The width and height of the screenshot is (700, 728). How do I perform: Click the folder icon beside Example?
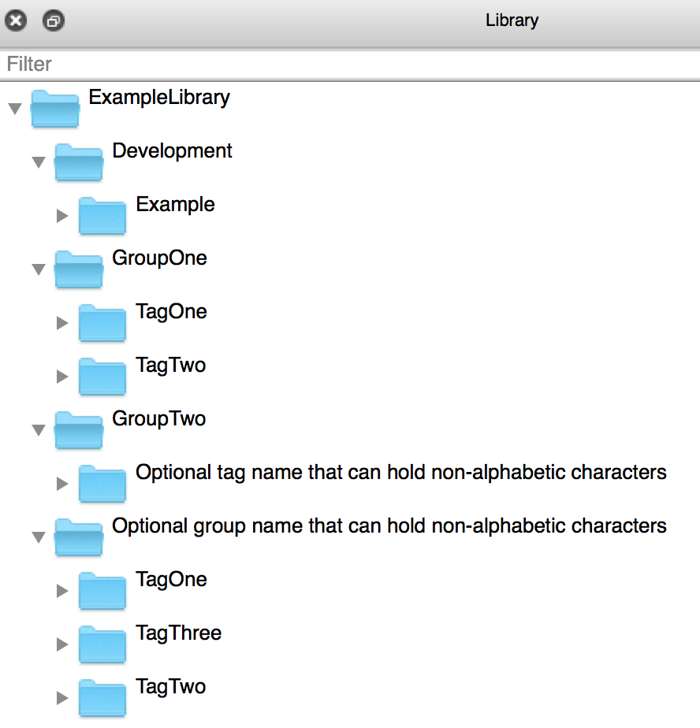(x=102, y=215)
